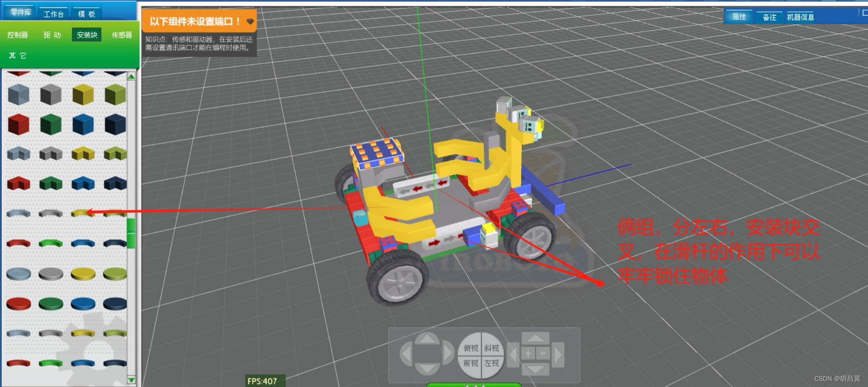
Task: Pick the thin yellow arc piece
Action: (83, 333)
